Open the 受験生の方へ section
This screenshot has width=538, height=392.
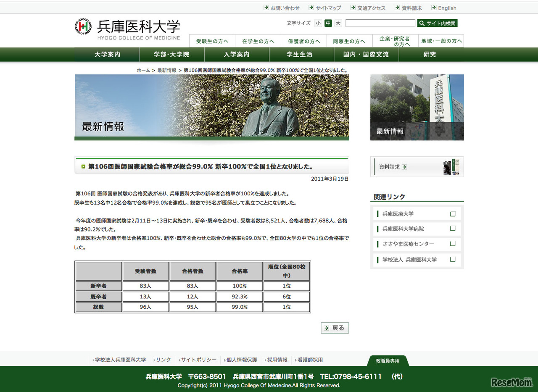(212, 41)
